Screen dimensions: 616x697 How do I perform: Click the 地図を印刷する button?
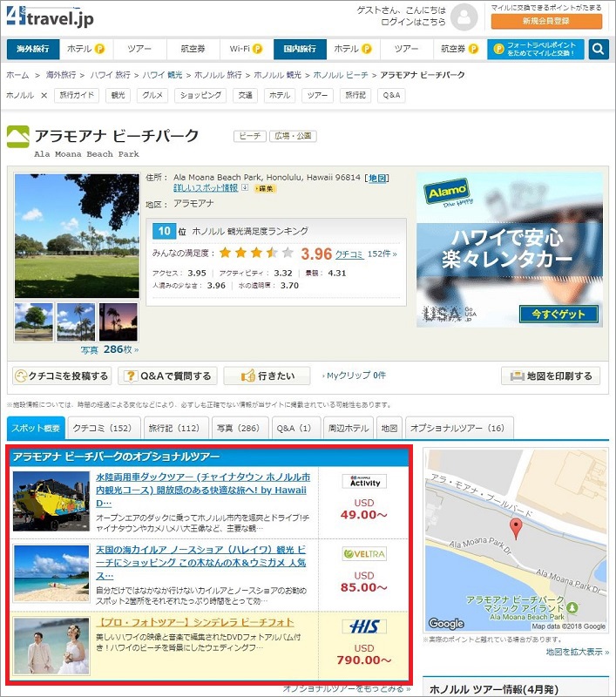pyautogui.click(x=551, y=376)
